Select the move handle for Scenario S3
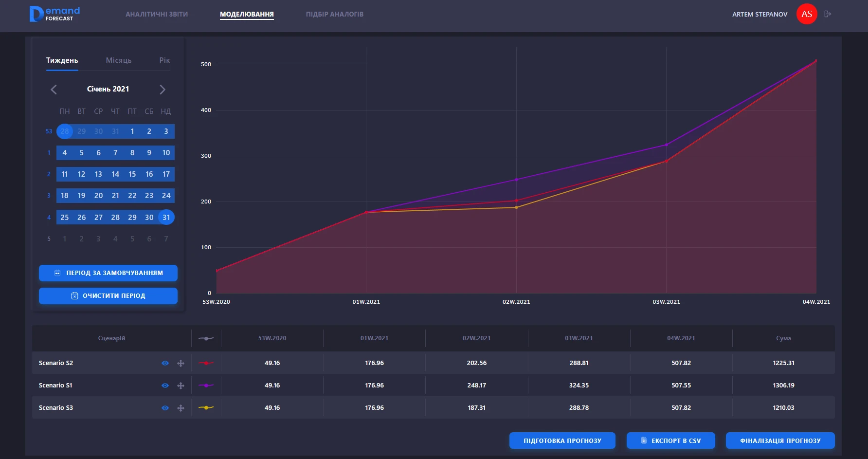This screenshot has width=868, height=459. [181, 408]
